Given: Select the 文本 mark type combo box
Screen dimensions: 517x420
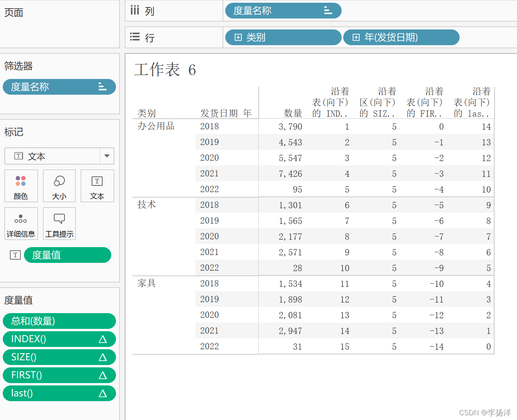Looking at the screenshot, I should (59, 156).
